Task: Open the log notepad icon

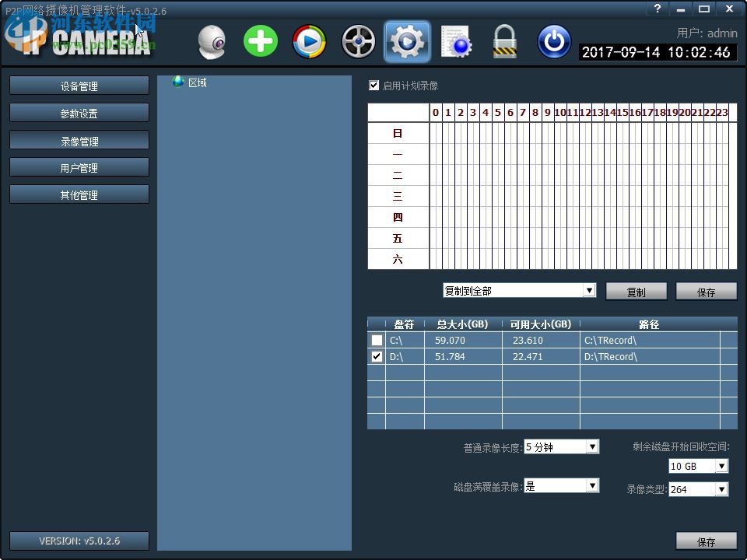Action: 457,42
